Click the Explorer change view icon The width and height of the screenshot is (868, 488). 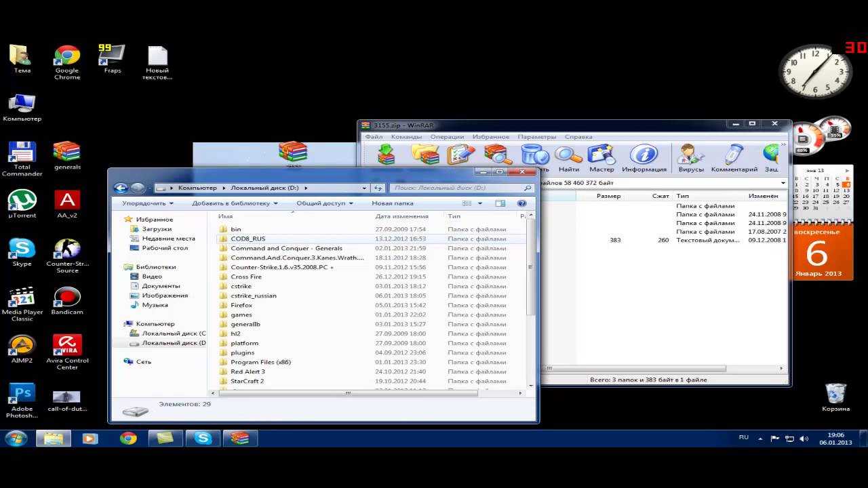click(x=467, y=203)
